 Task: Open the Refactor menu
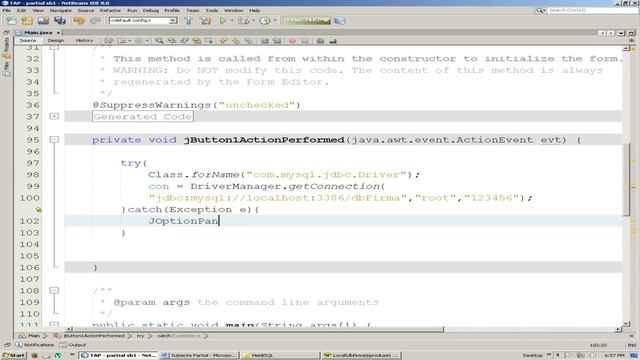[x=110, y=10]
